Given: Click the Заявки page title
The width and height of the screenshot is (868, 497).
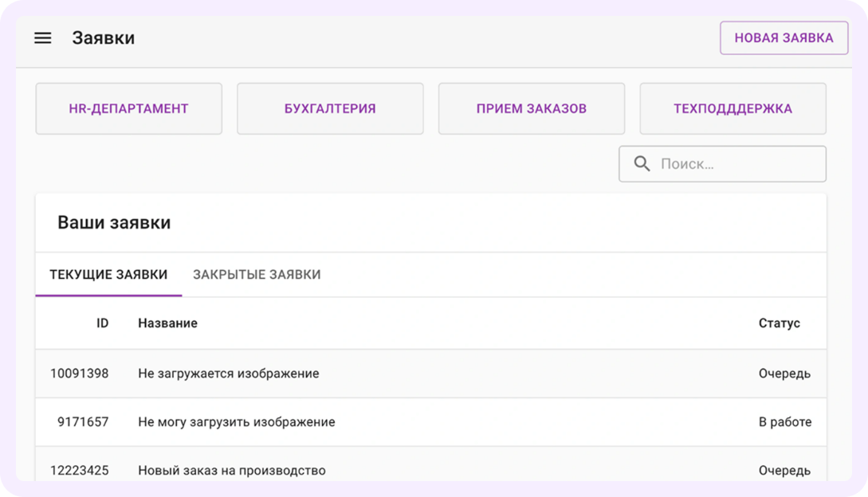Looking at the screenshot, I should pyautogui.click(x=104, y=37).
